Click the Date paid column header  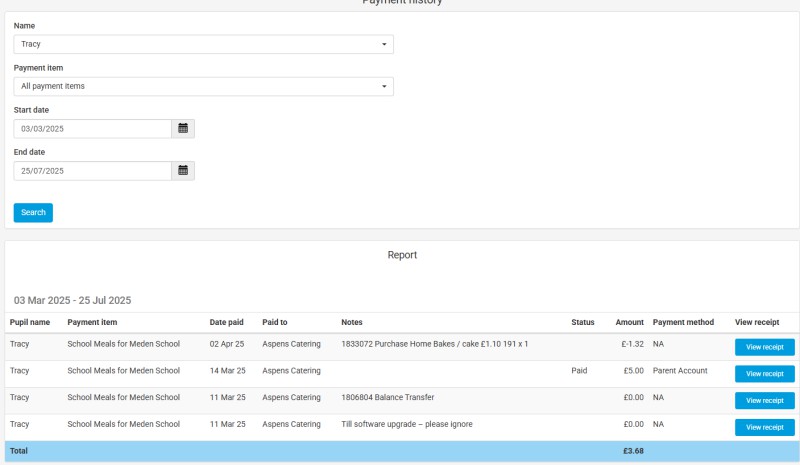[226, 322]
